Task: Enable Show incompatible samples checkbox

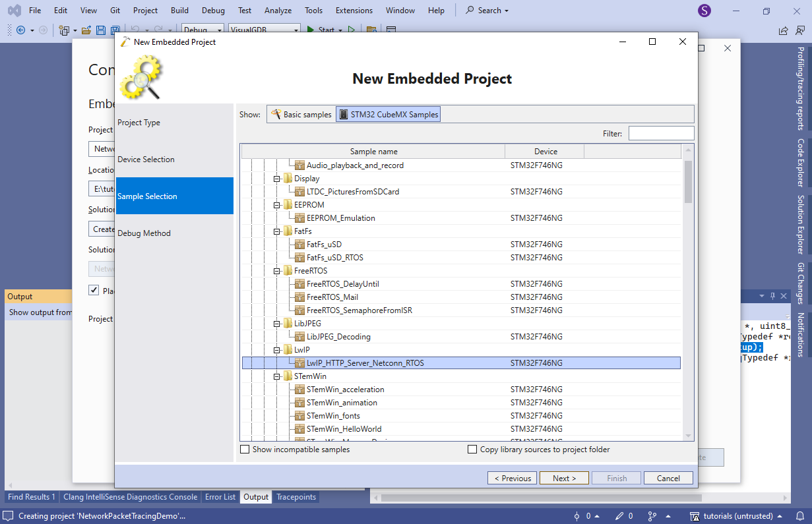Action: 245,450
